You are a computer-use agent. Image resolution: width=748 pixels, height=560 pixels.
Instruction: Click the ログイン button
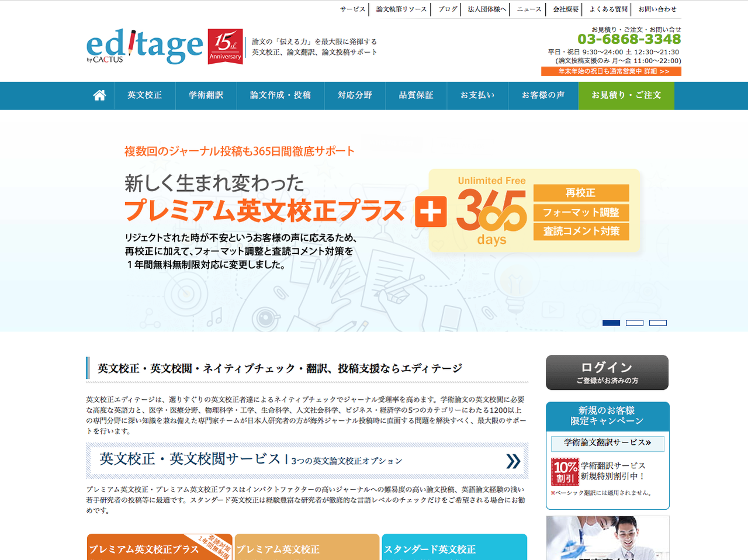pyautogui.click(x=607, y=372)
